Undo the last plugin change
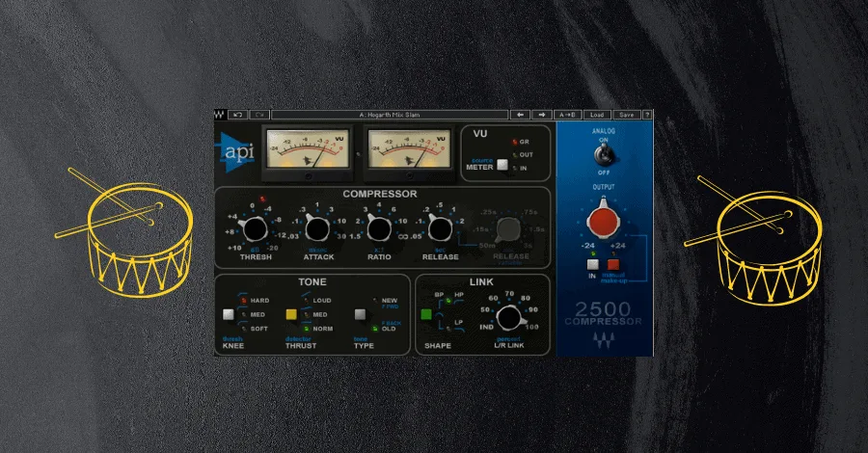Screen dimensions: 868x453 point(237,115)
